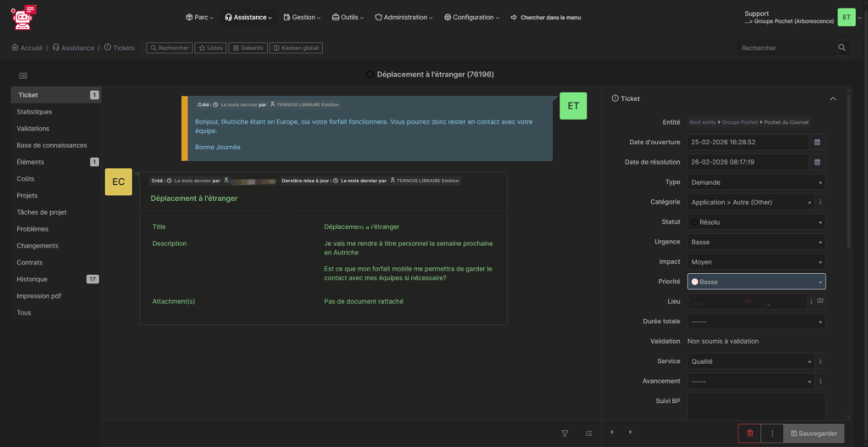This screenshot has height=447, width=868.
Task: Open the Statut dropdown showing Résolu
Action: tap(755, 222)
